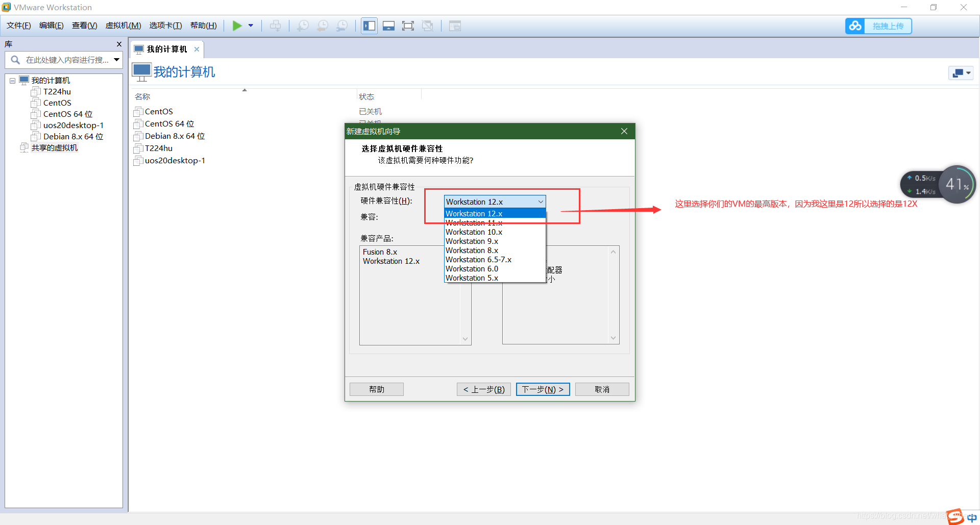Click the take snapshot toolbar icon
This screenshot has width=980, height=525.
point(303,26)
